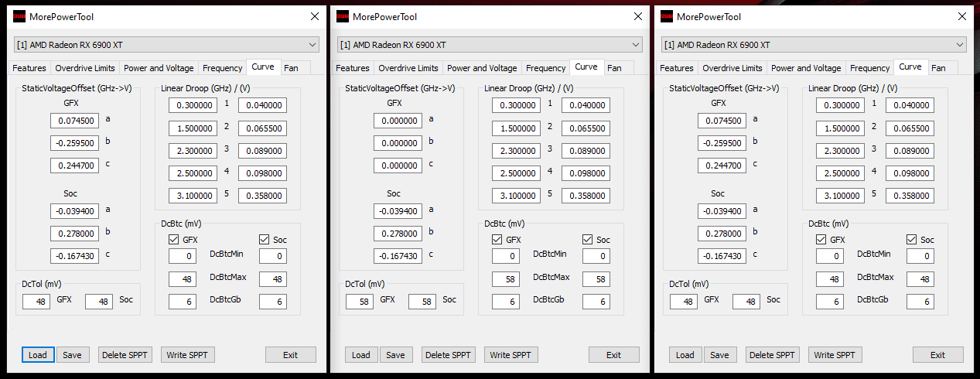The image size is (980, 379).
Task: Click Write SPPT in left window
Action: 188,355
